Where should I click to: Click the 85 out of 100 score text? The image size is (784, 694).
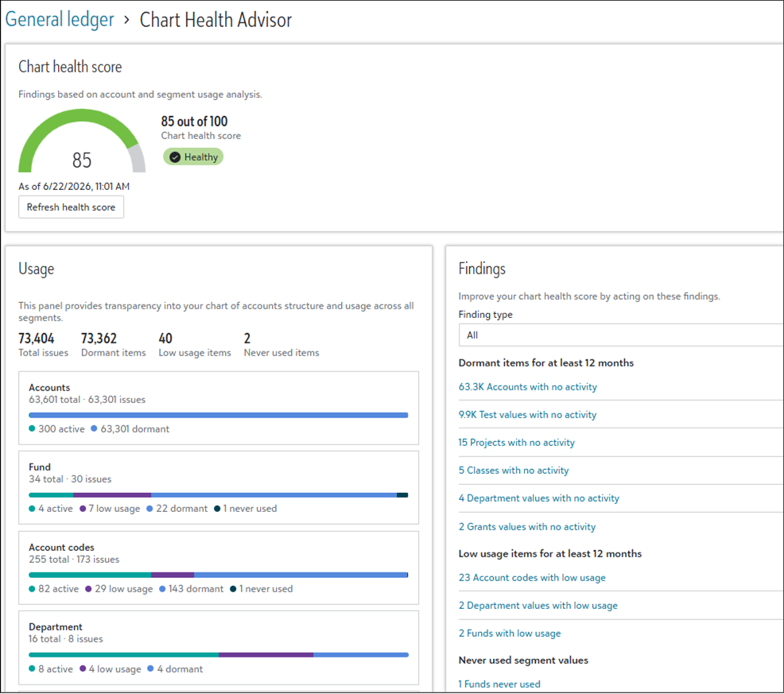pyautogui.click(x=194, y=122)
